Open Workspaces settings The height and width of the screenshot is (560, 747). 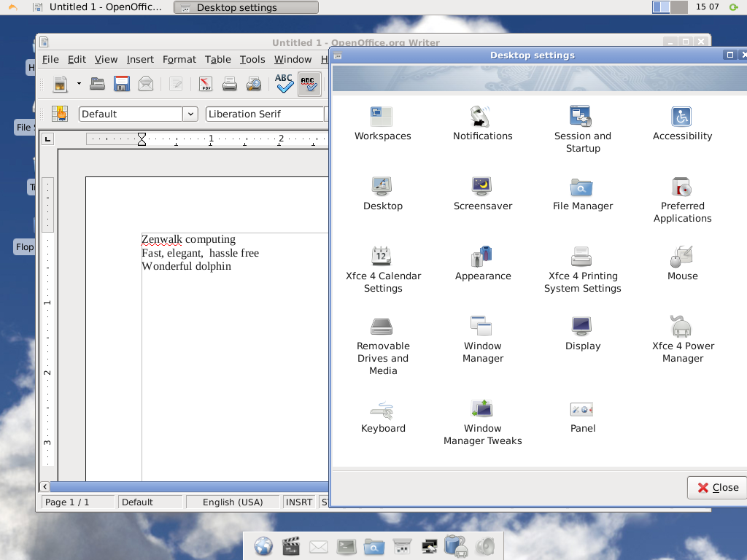382,123
